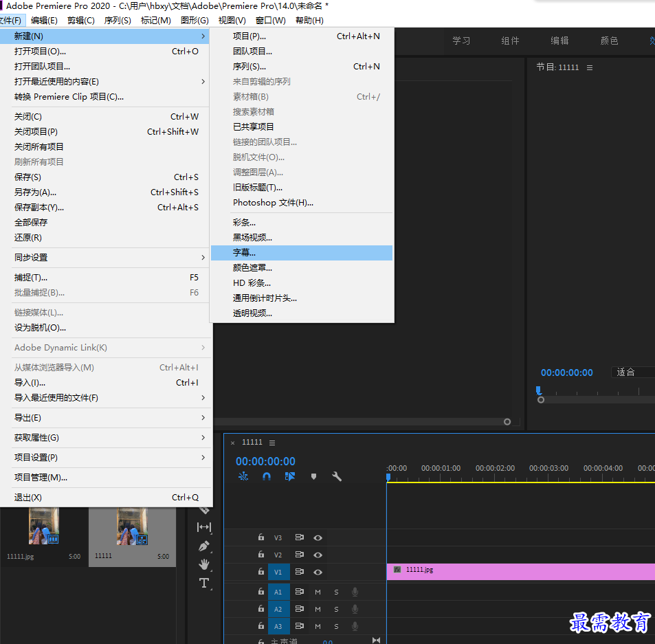Select the Pen tool
Screen dimensions: 655x644
pos(204,546)
